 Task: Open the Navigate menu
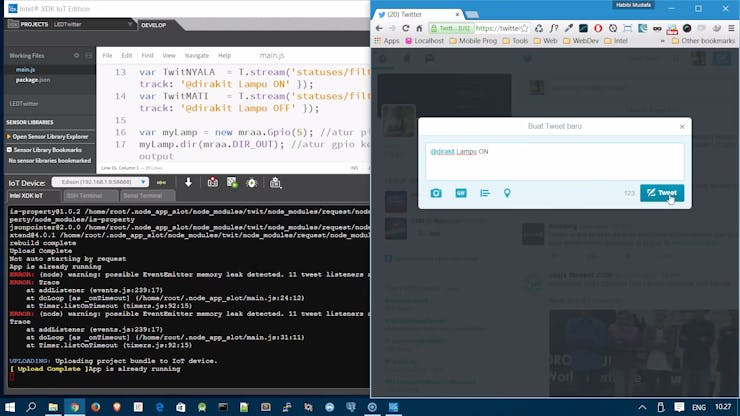pyautogui.click(x=196, y=56)
